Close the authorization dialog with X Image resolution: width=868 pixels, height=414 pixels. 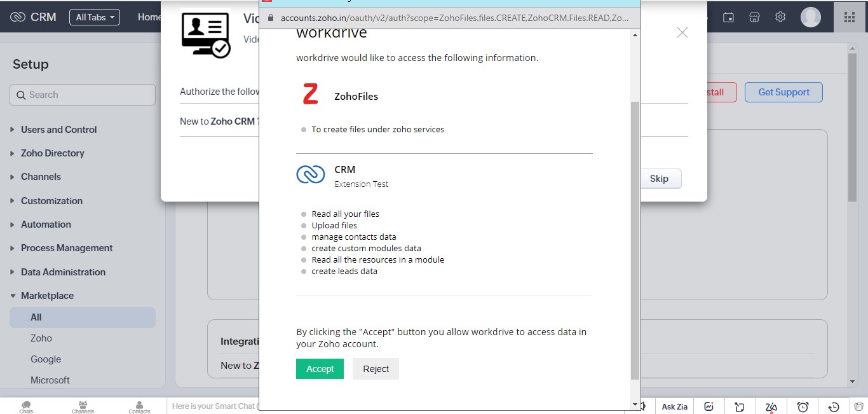click(x=682, y=32)
